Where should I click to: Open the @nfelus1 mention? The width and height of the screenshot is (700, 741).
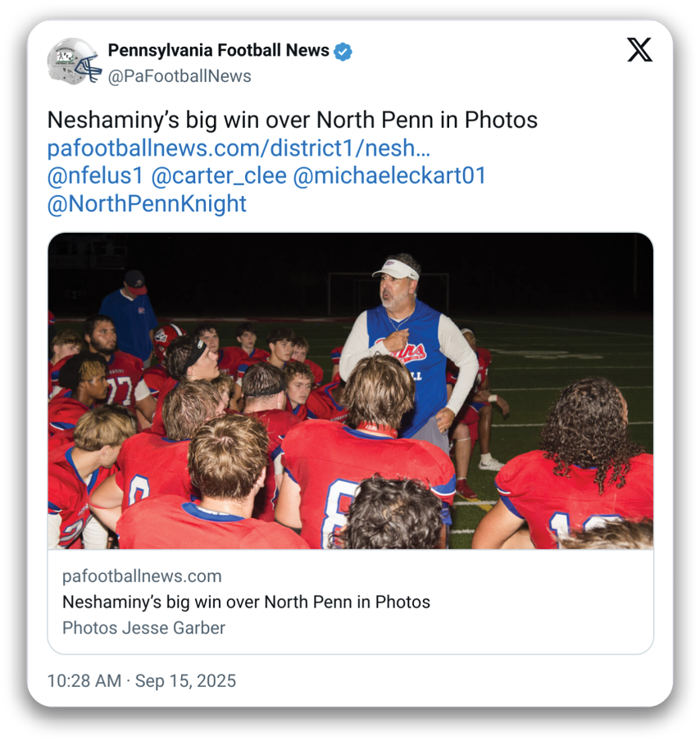95,175
